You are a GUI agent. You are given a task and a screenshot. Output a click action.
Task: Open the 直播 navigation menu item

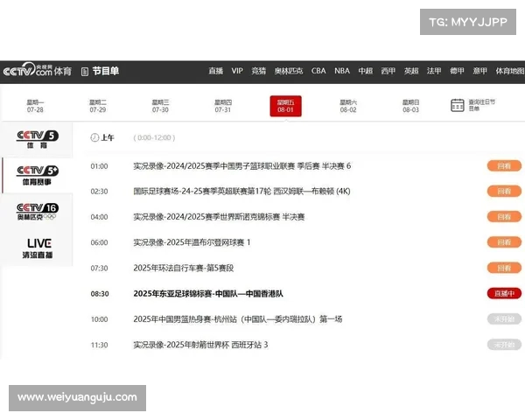click(216, 71)
